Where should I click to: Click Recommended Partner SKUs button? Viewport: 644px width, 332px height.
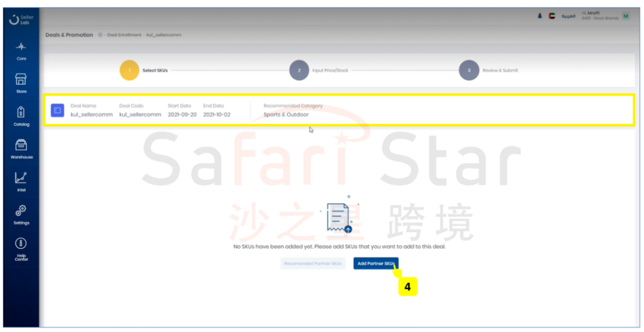[x=313, y=263]
